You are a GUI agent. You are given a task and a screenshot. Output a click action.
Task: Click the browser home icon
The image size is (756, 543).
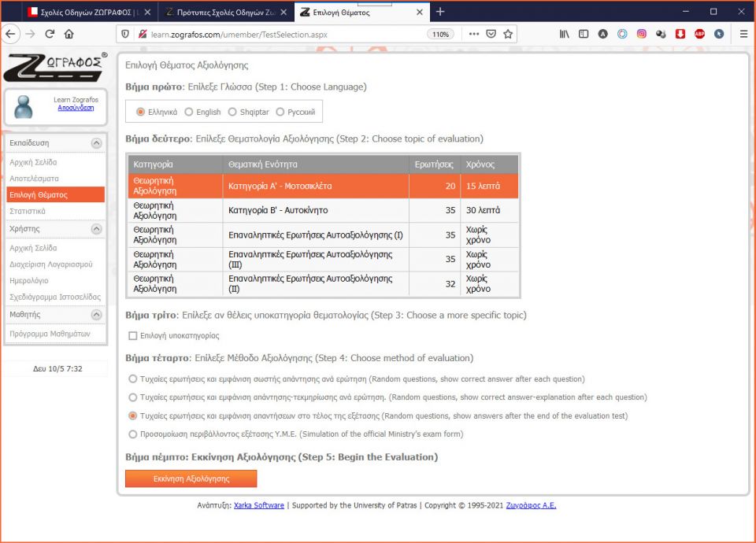tap(69, 34)
